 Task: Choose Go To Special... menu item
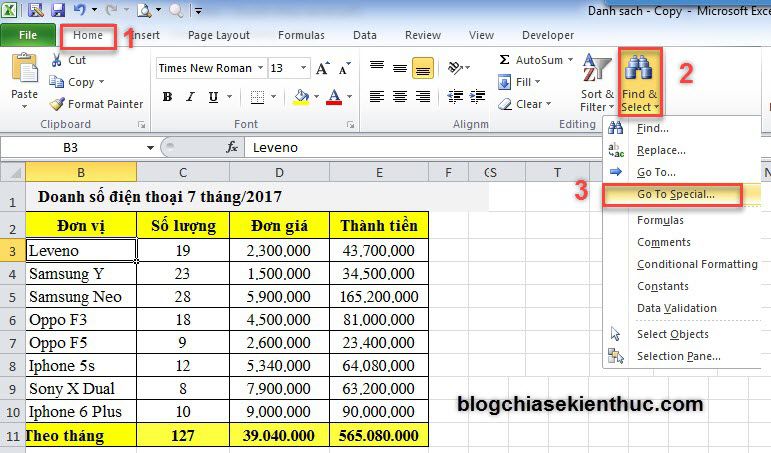(x=682, y=194)
